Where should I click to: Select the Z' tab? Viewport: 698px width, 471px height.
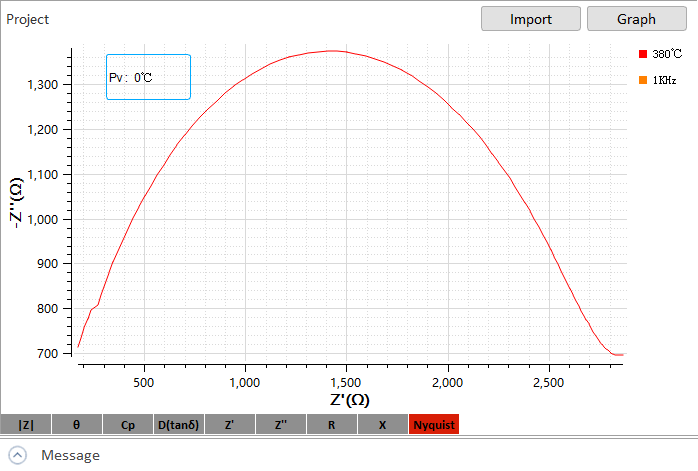click(230, 425)
